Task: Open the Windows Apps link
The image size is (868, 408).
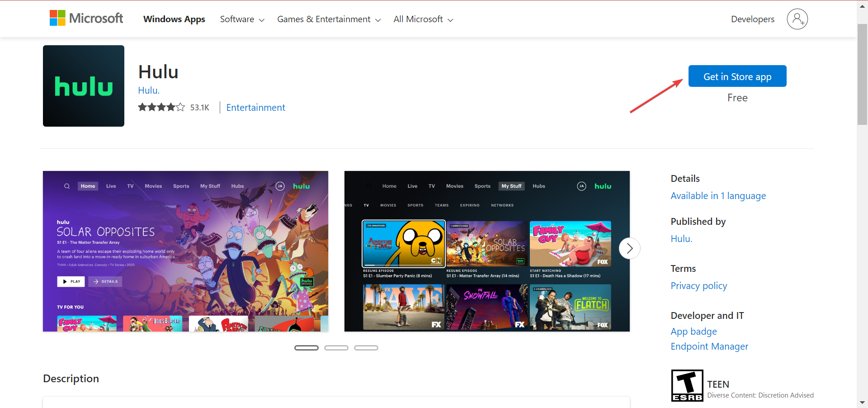Action: (174, 19)
